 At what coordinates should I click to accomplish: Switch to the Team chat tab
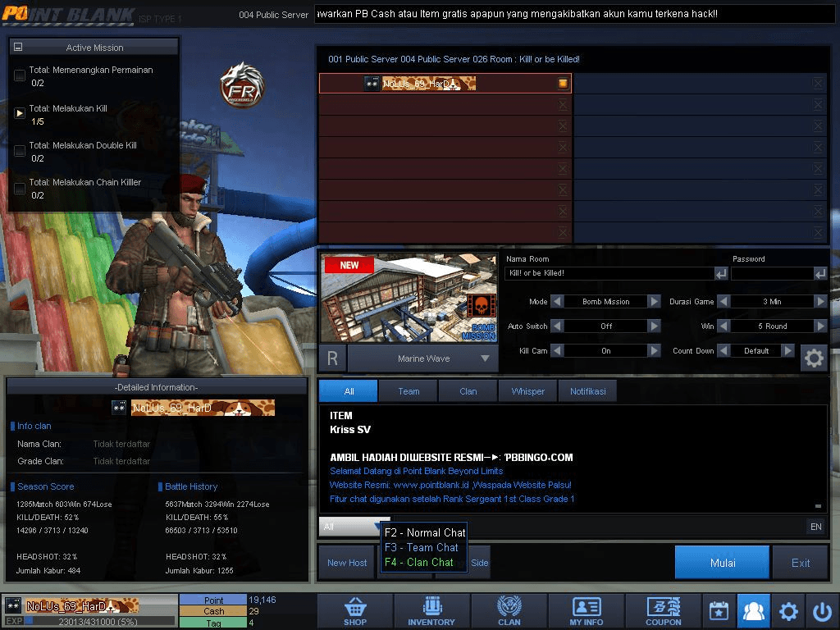[409, 391]
